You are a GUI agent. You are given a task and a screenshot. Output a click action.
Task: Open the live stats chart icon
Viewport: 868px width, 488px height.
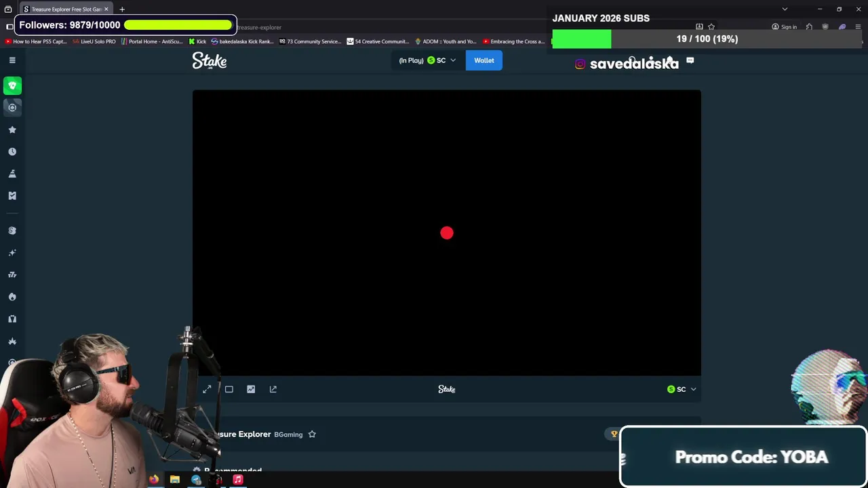(x=251, y=389)
